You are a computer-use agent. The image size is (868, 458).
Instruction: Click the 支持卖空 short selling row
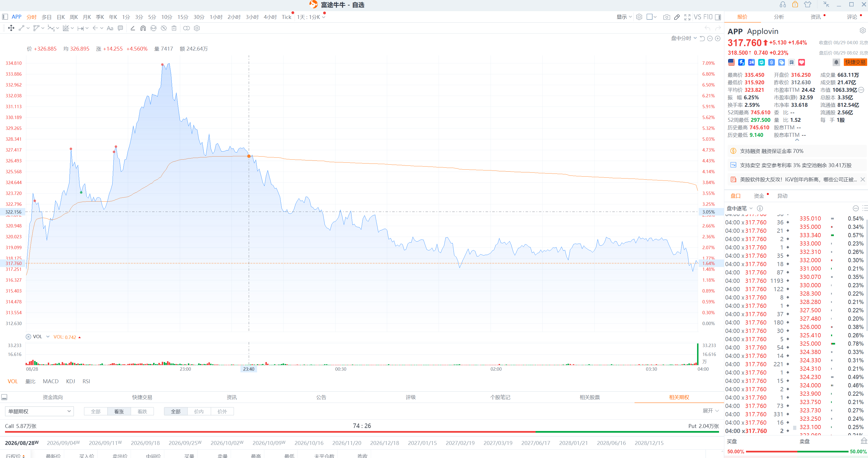click(797, 165)
